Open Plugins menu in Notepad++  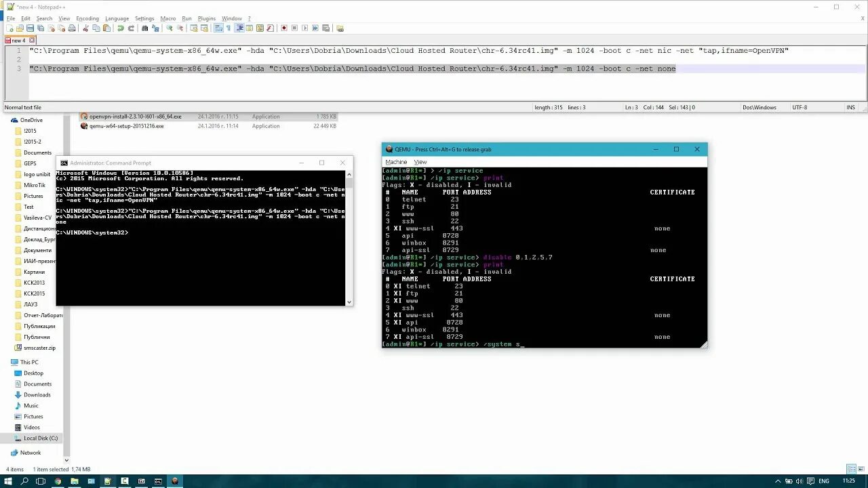click(207, 18)
